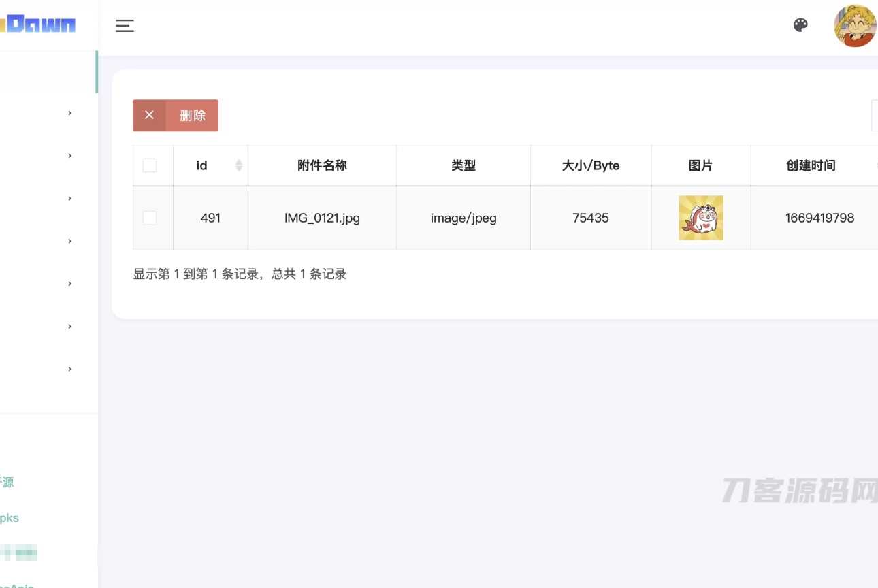The width and height of the screenshot is (878, 588).
Task: Expand the topmost sidebar menu chevron
Action: (x=69, y=113)
